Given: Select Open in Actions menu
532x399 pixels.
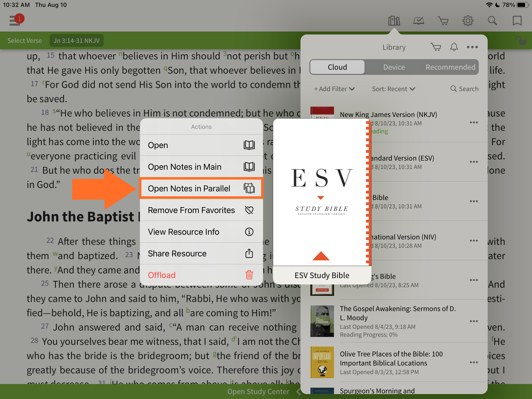Looking at the screenshot, I should [201, 145].
